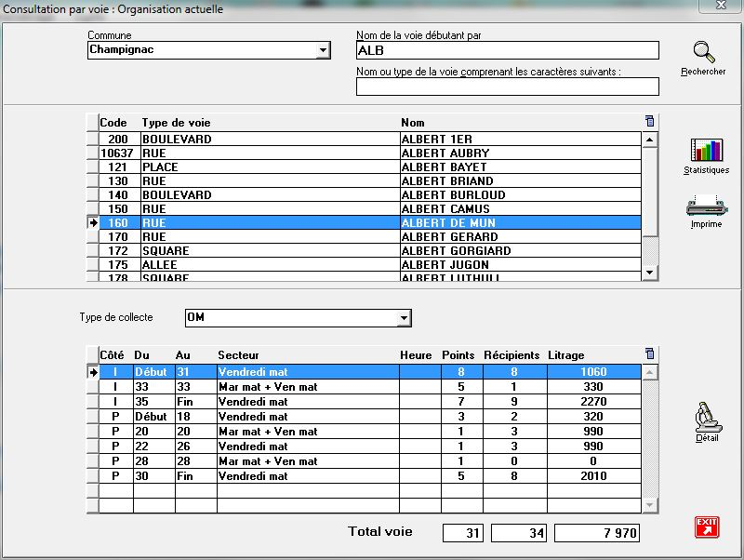
Task: Click the Secteur column header
Action: pyautogui.click(x=238, y=355)
